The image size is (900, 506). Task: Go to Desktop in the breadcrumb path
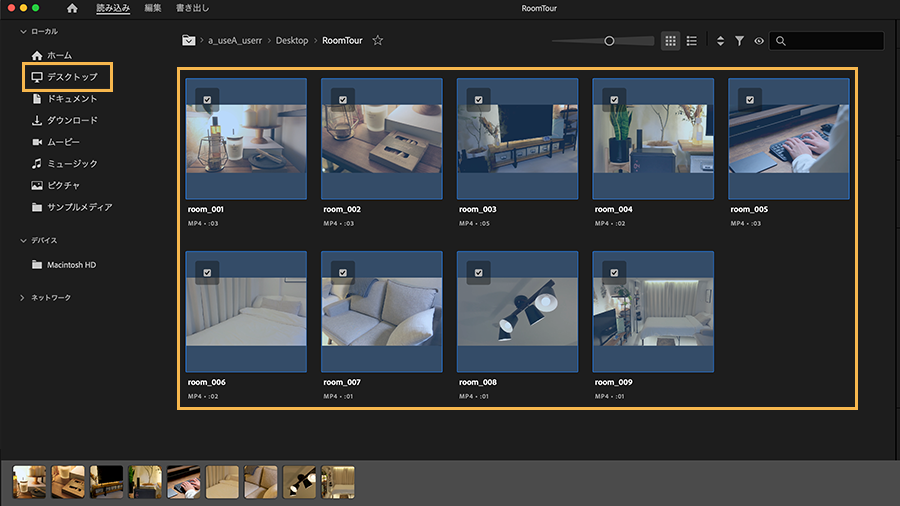[292, 41]
